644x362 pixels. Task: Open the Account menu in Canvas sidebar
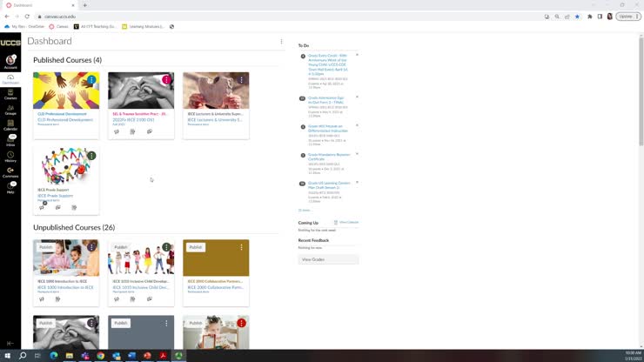[10, 62]
